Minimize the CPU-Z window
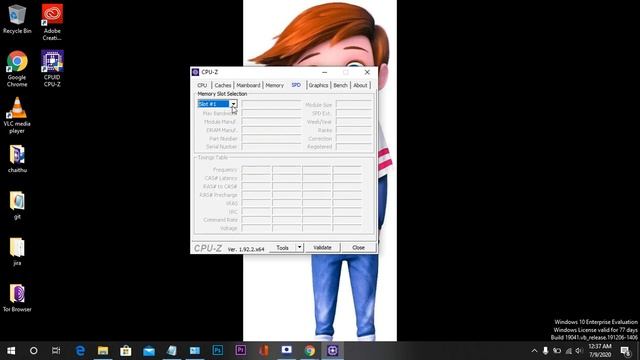This screenshot has height=360, width=640. click(324, 72)
